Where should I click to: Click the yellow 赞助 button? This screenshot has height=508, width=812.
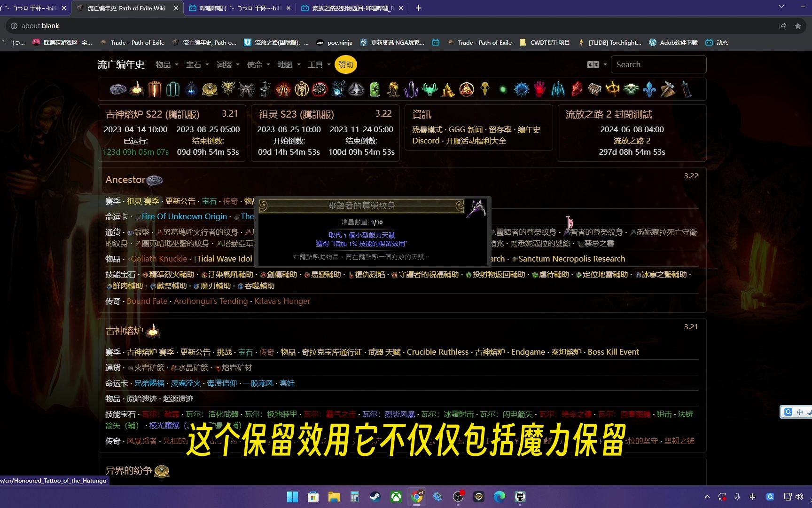click(346, 64)
